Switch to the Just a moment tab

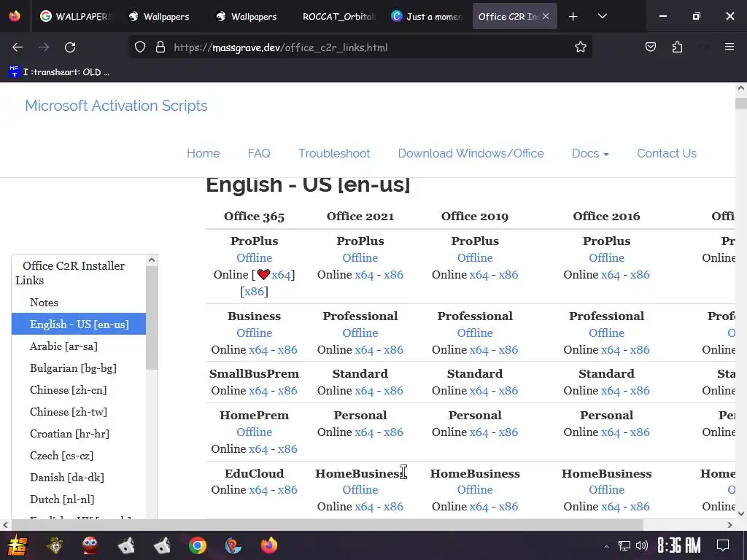(x=426, y=17)
